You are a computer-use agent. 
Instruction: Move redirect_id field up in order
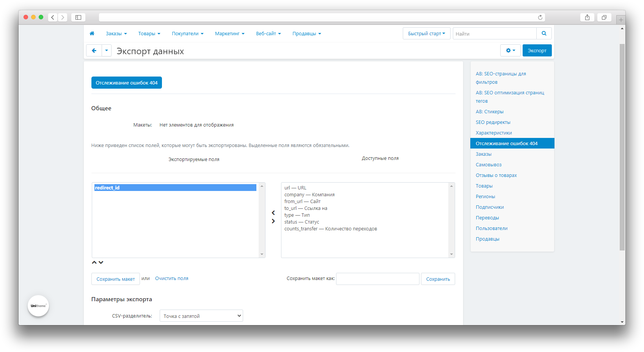point(94,262)
